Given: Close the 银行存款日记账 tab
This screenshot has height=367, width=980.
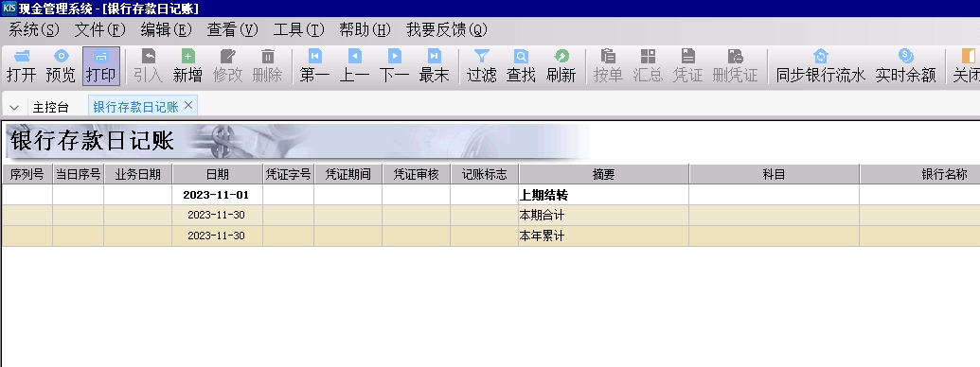Looking at the screenshot, I should (x=188, y=106).
